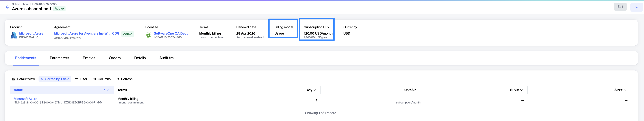This screenshot has height=121, width=644.
Task: Open the SPxM column dropdown
Action: [521, 90]
